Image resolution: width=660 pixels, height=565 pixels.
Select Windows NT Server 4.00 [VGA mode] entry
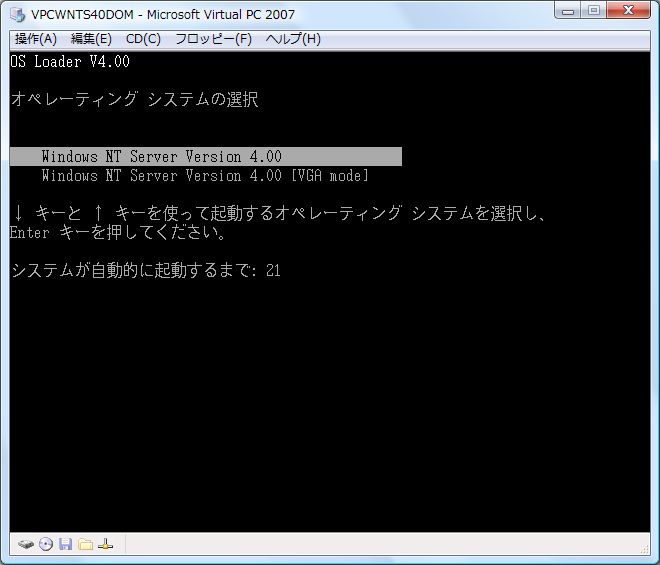pos(205,175)
